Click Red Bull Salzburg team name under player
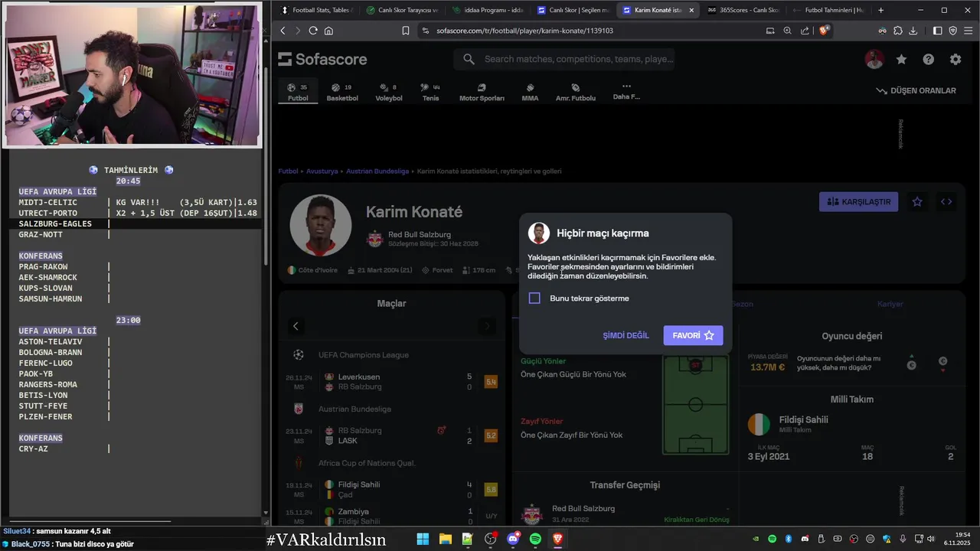Viewport: 980px width, 551px height. [419, 234]
